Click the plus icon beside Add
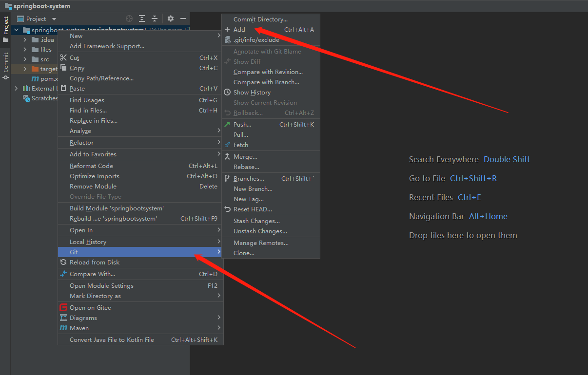This screenshot has width=588, height=375. pos(227,30)
